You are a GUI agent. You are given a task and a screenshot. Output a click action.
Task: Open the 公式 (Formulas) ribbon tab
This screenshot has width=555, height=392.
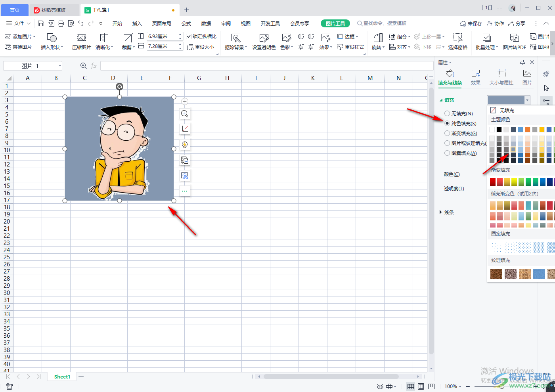pyautogui.click(x=186, y=23)
